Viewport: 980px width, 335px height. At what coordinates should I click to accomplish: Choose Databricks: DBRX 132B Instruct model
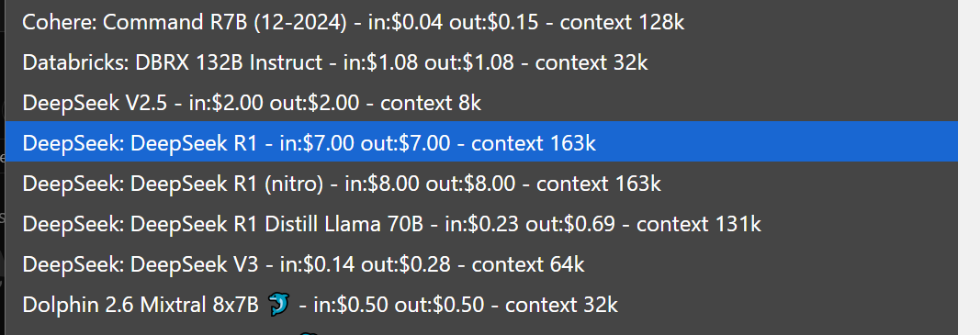(x=481, y=61)
